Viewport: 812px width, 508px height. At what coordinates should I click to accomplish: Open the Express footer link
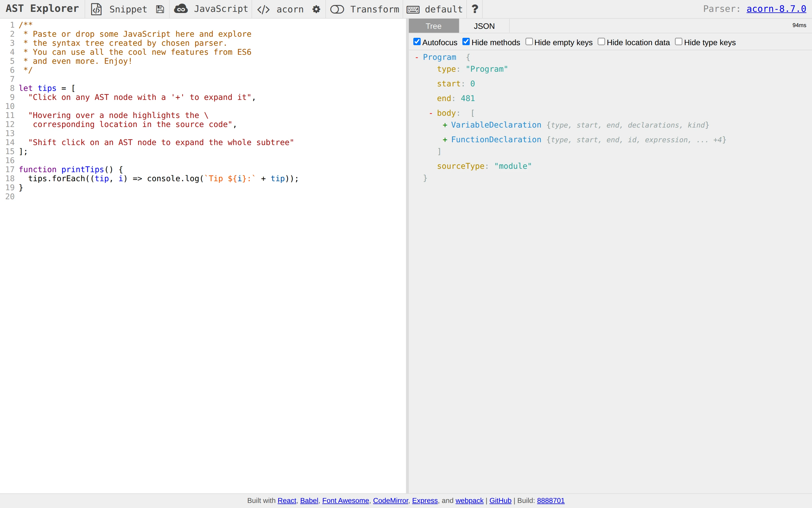(425, 501)
